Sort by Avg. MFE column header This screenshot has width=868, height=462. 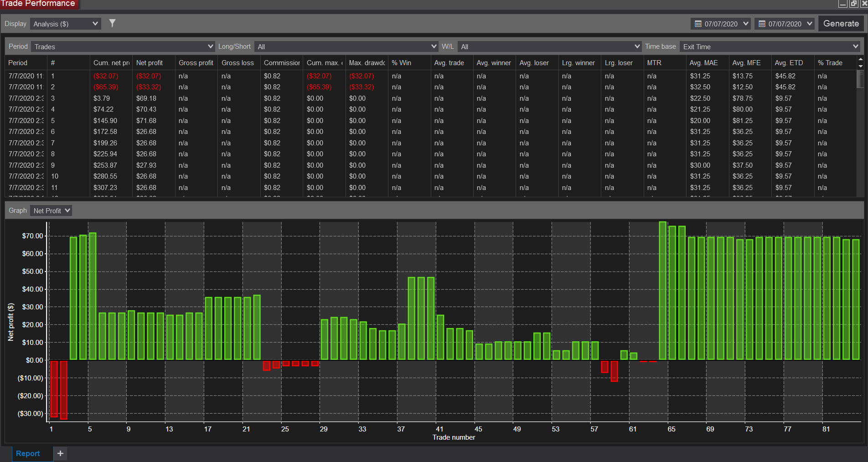(746, 63)
